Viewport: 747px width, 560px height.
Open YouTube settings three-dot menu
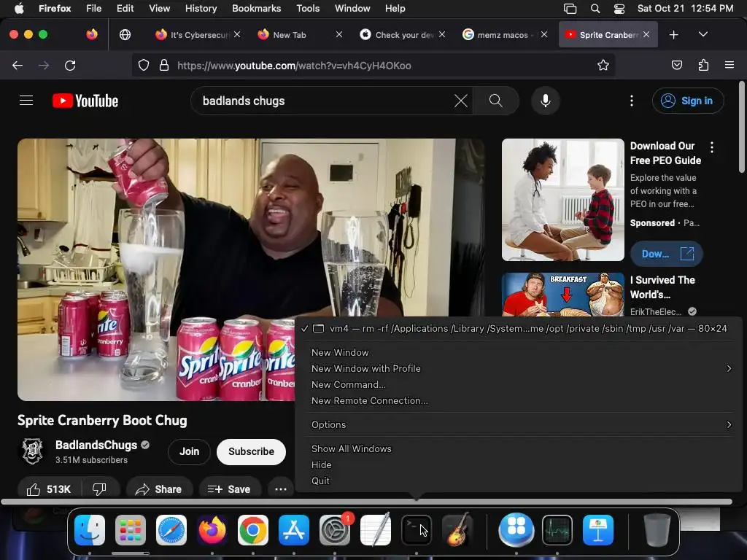(632, 101)
